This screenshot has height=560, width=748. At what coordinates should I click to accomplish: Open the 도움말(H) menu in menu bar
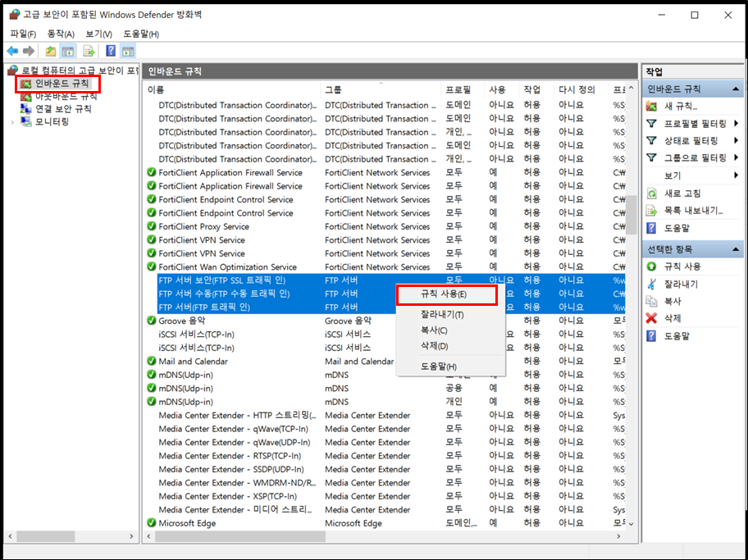click(141, 34)
